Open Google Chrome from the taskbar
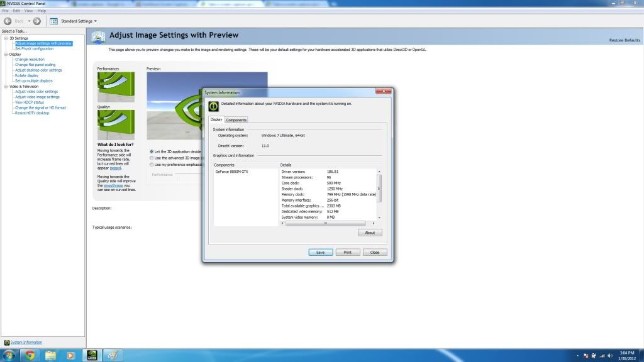Screen dimensions: 644x362 coord(30,355)
